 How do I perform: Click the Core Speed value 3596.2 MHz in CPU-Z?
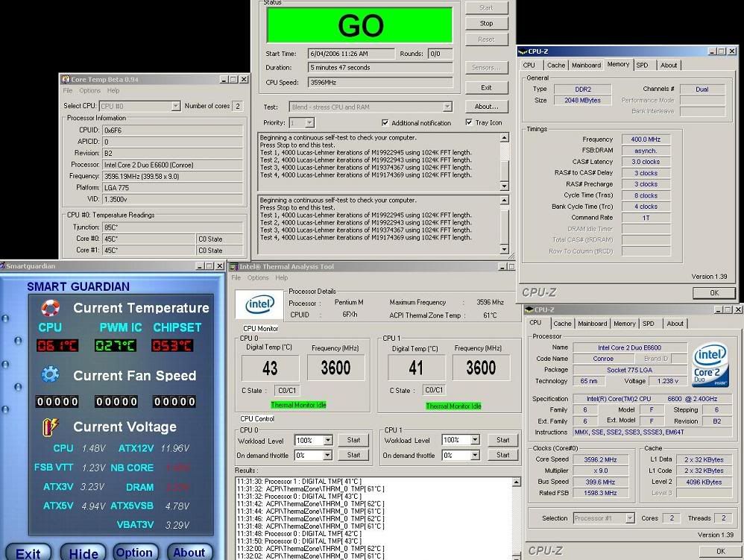[x=600, y=459]
